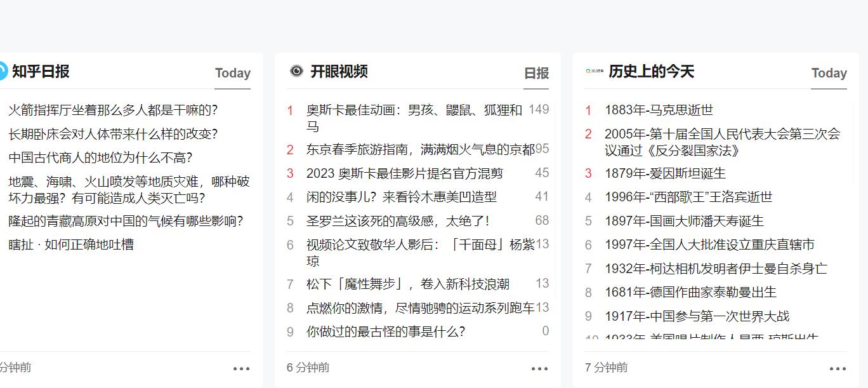868x388 pixels.
Task: Select the Today tab on 知乎日报
Action: click(x=232, y=73)
